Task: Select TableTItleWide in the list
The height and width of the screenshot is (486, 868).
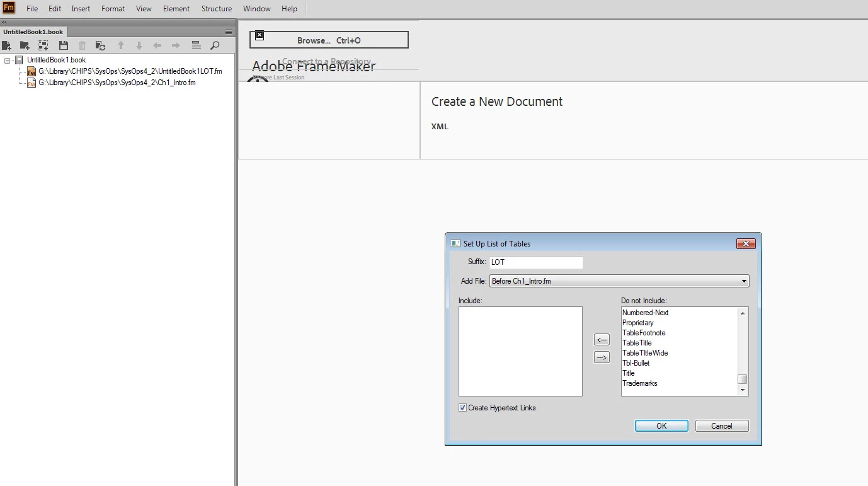Action: pyautogui.click(x=645, y=353)
